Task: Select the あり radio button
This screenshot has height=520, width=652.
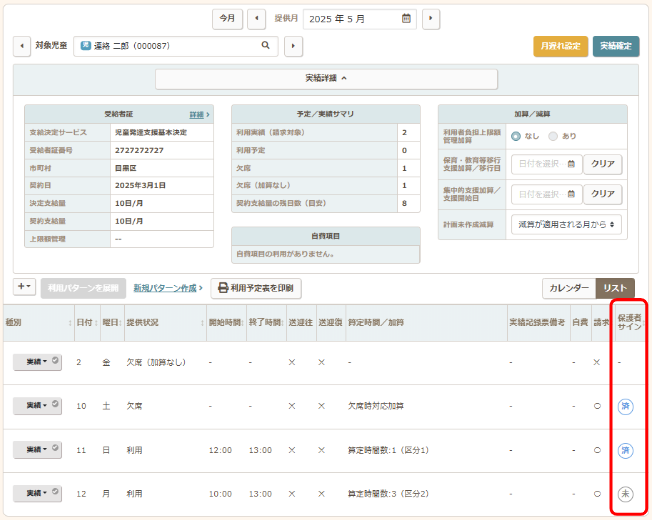Action: point(553,136)
